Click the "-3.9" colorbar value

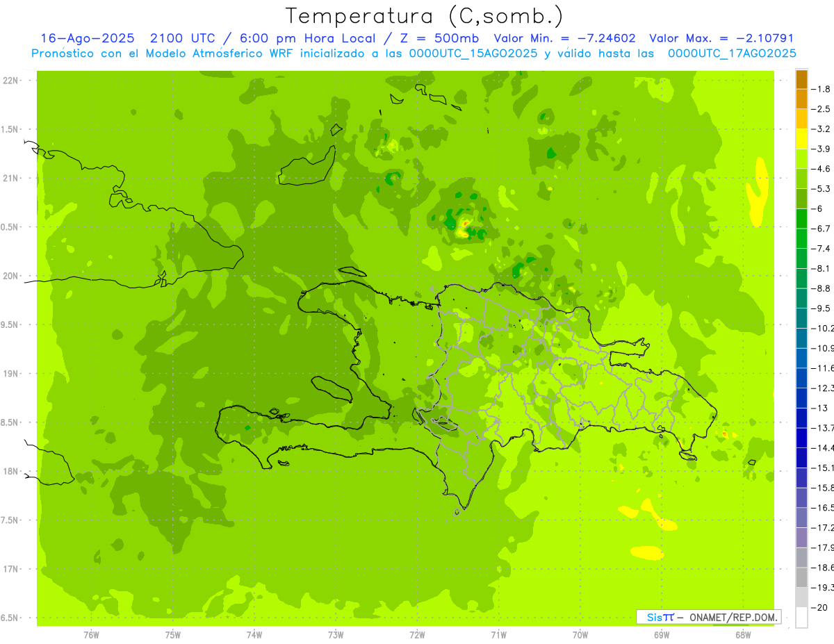(822, 149)
